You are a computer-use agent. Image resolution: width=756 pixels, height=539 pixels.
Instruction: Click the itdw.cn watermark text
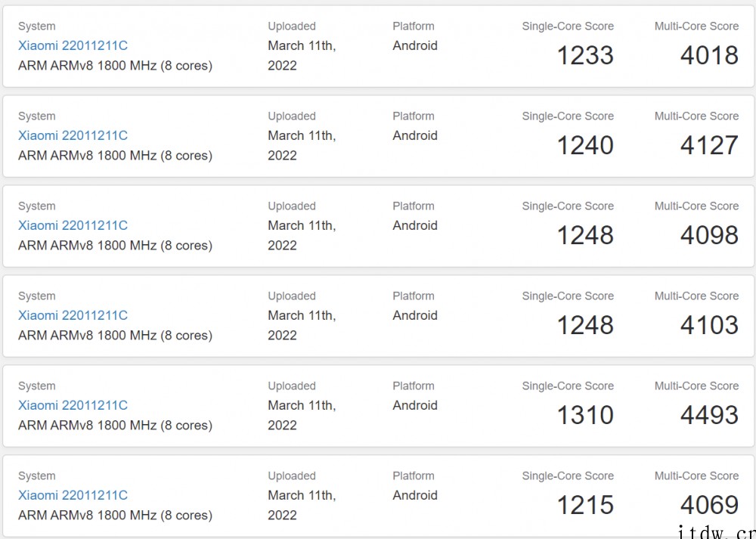[717, 533]
